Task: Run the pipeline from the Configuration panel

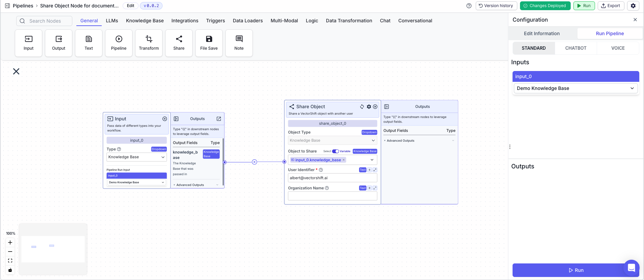Action: (x=576, y=270)
